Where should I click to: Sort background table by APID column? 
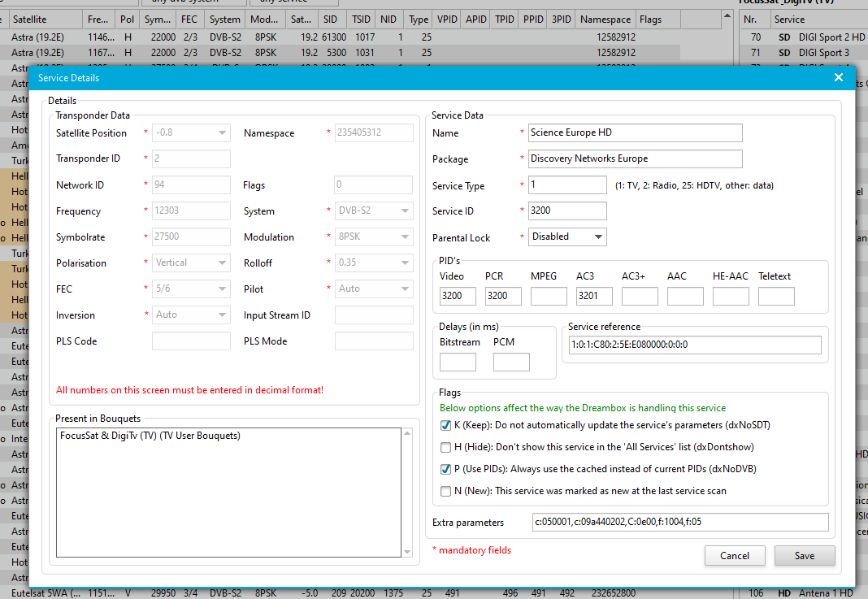(x=476, y=20)
